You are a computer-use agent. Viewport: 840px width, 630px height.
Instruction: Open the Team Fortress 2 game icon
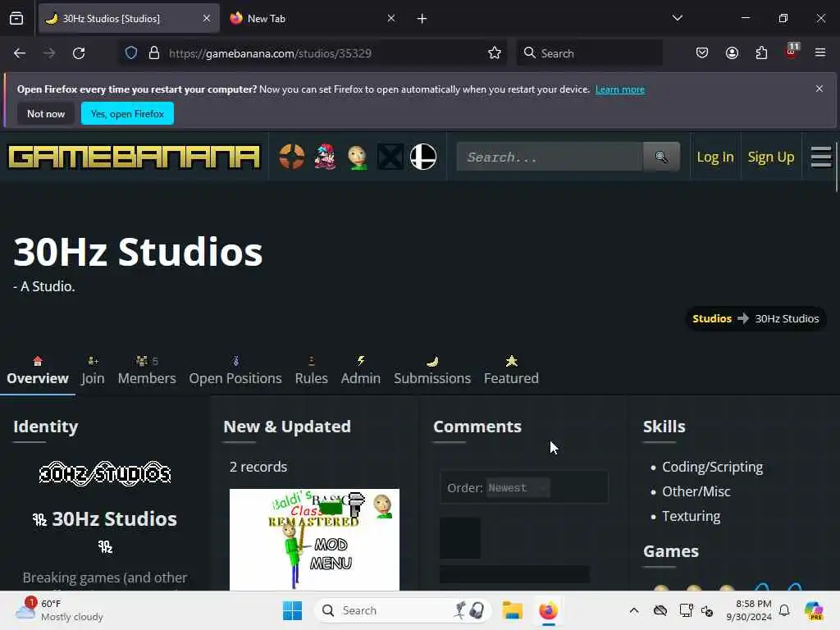(292, 157)
